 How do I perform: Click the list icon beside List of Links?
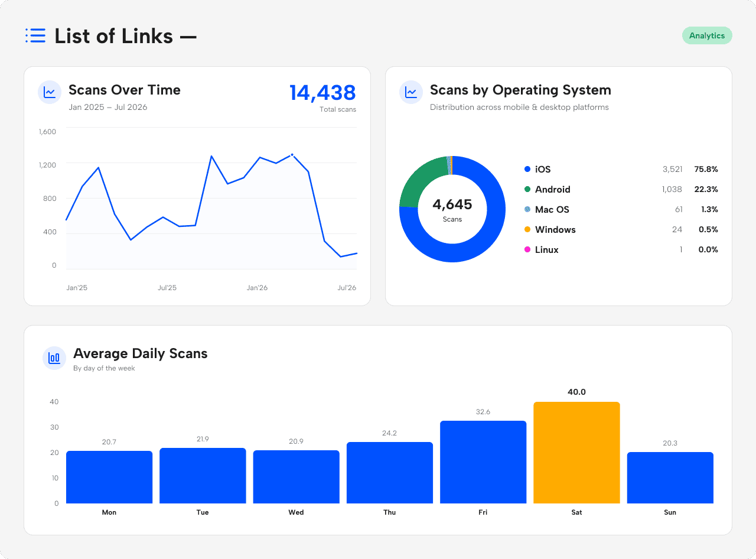coord(35,35)
